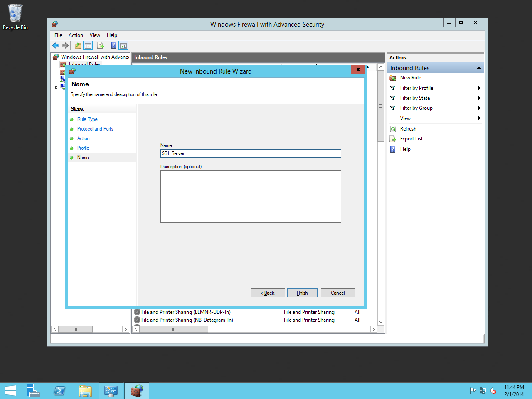Click the blue Help toolbar icon
This screenshot has height=399, width=532.
point(113,46)
